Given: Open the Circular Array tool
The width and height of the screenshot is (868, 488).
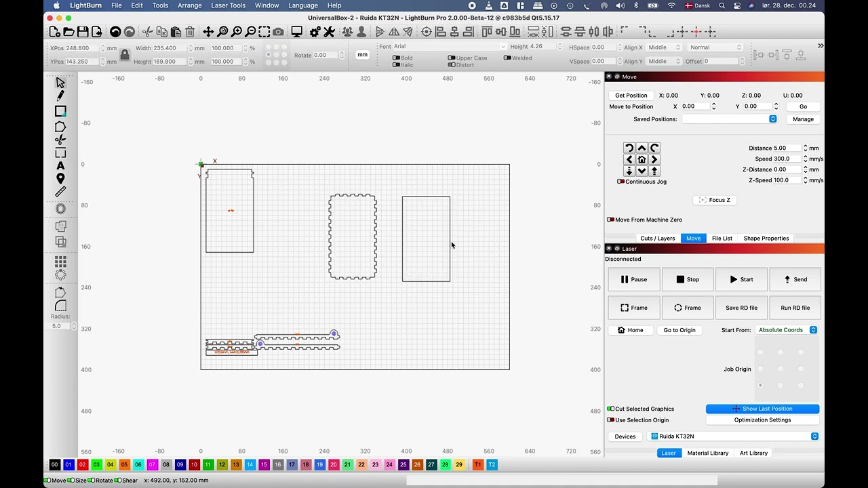Looking at the screenshot, I should tap(60, 274).
